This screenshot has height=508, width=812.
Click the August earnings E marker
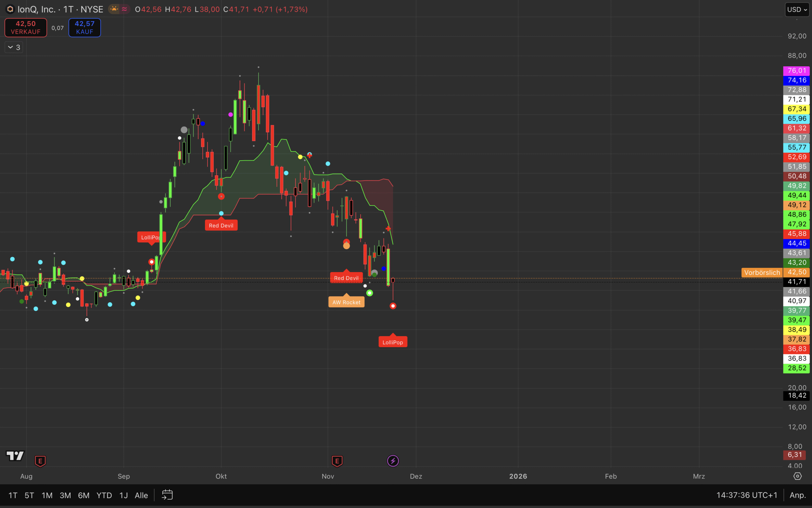pos(40,461)
